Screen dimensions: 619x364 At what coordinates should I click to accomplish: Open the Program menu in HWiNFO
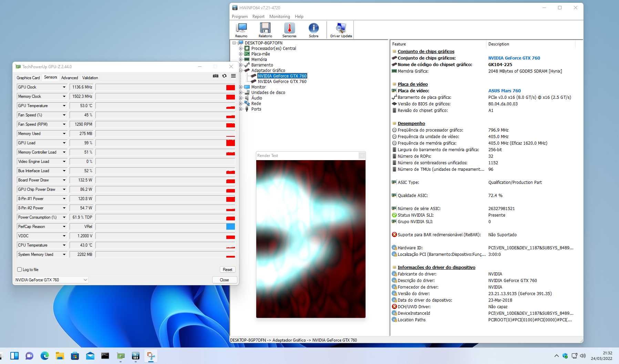coord(239,17)
